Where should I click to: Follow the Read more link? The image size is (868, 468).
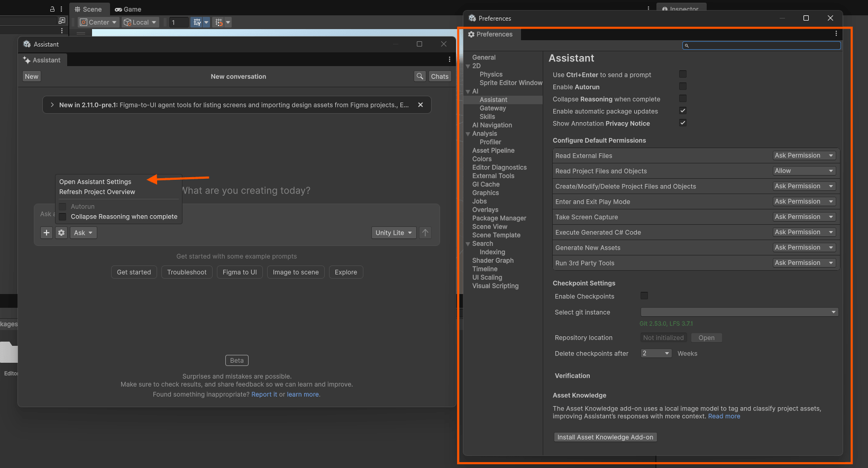coord(724,416)
